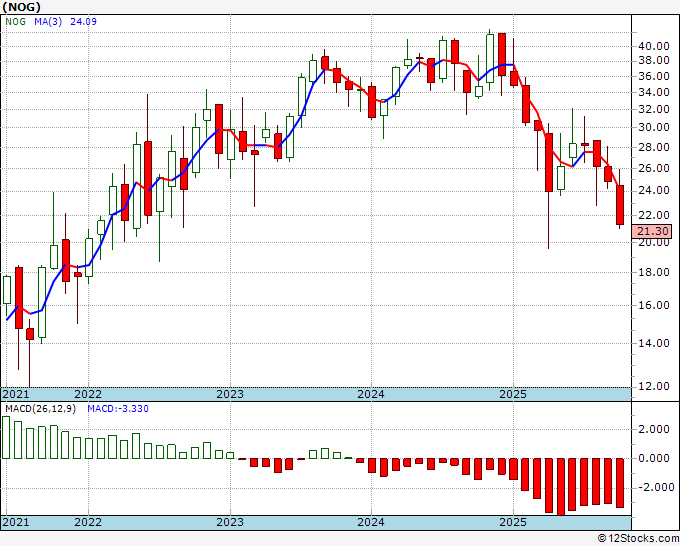Click the last red candlestick near 21.30
Screen dimensions: 680x546
point(620,205)
